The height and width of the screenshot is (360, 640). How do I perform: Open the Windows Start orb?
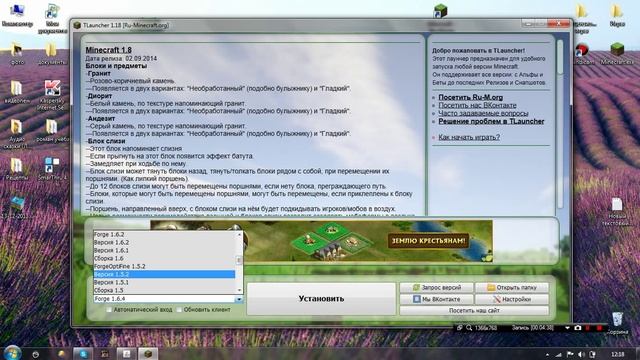pos(12,353)
